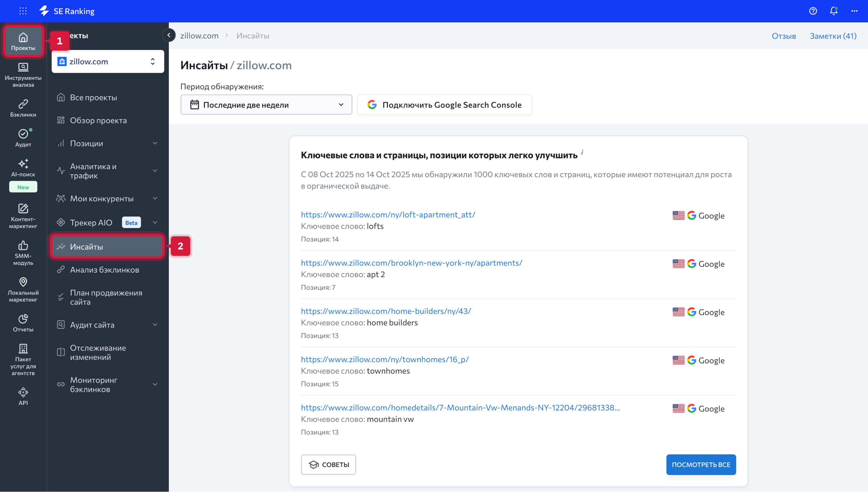Click the Отчеты pie-chart icon

click(23, 319)
